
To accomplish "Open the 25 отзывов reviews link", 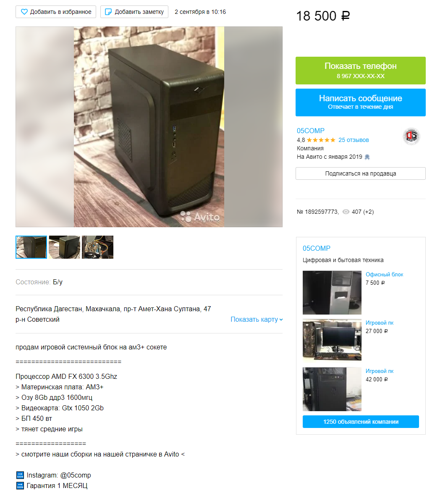I will tap(354, 140).
